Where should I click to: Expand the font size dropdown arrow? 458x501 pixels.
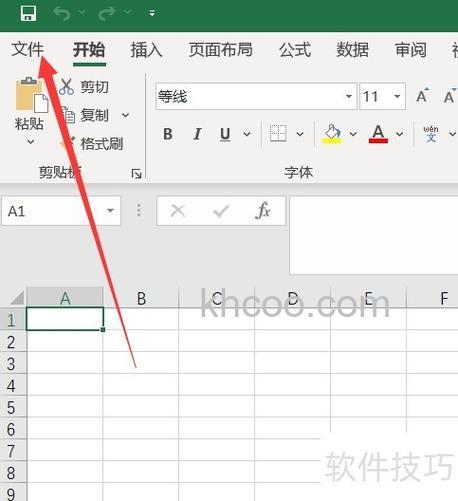coord(397,96)
